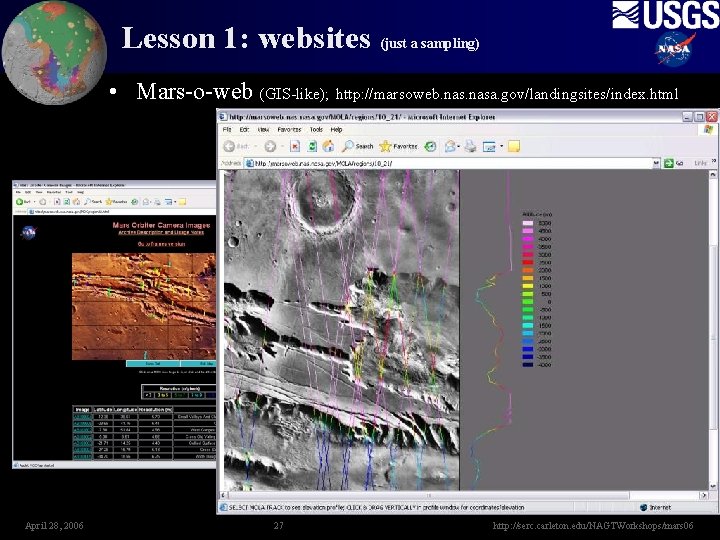Click address field in Mars Orbiter Camera window
The height and width of the screenshot is (540, 720).
(123, 212)
